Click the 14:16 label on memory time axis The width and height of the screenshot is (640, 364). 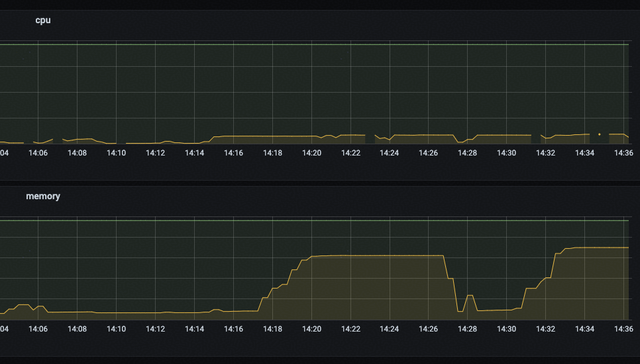(233, 329)
